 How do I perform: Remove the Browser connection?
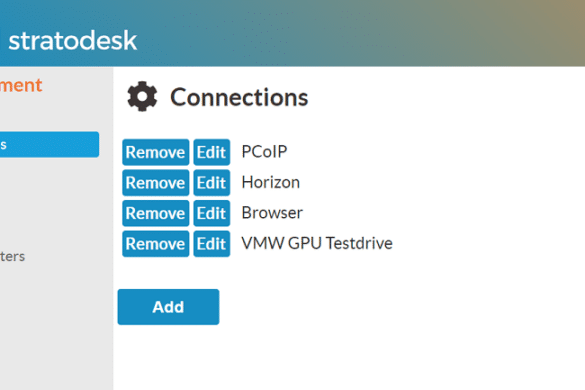(156, 213)
